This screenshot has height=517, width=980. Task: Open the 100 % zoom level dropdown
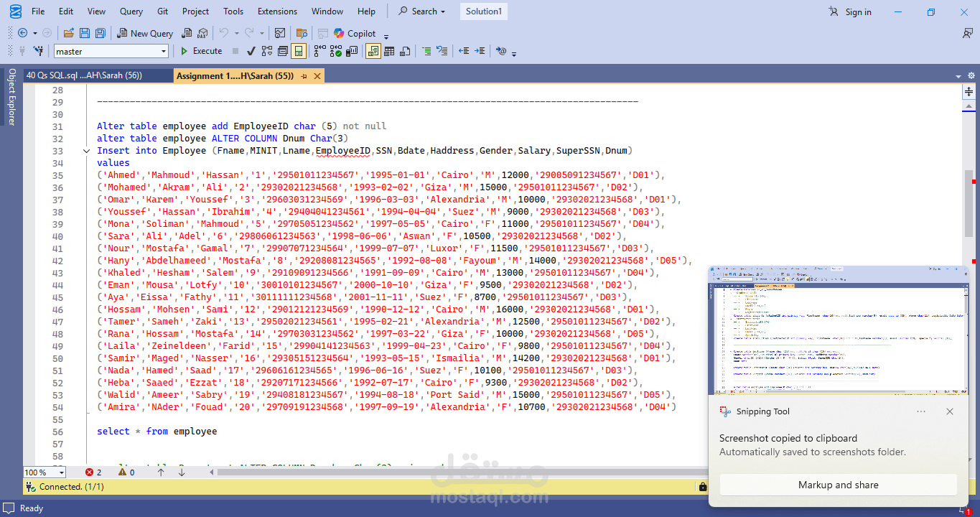[x=61, y=472]
